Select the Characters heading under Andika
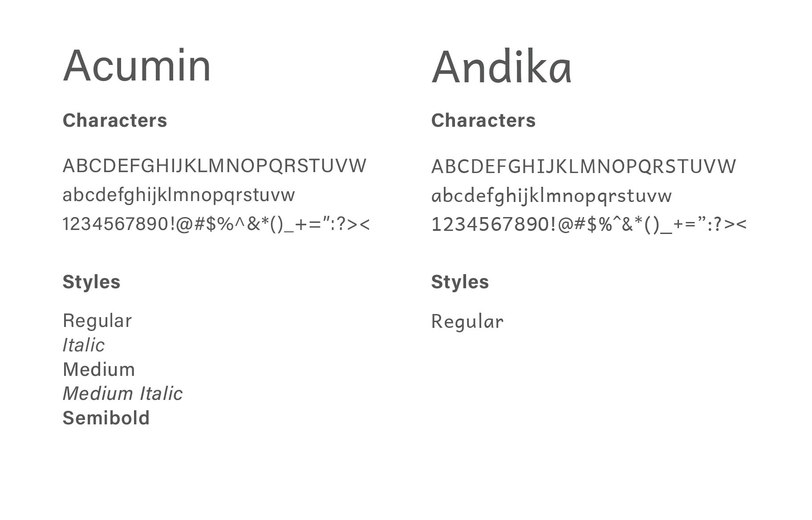 point(483,121)
